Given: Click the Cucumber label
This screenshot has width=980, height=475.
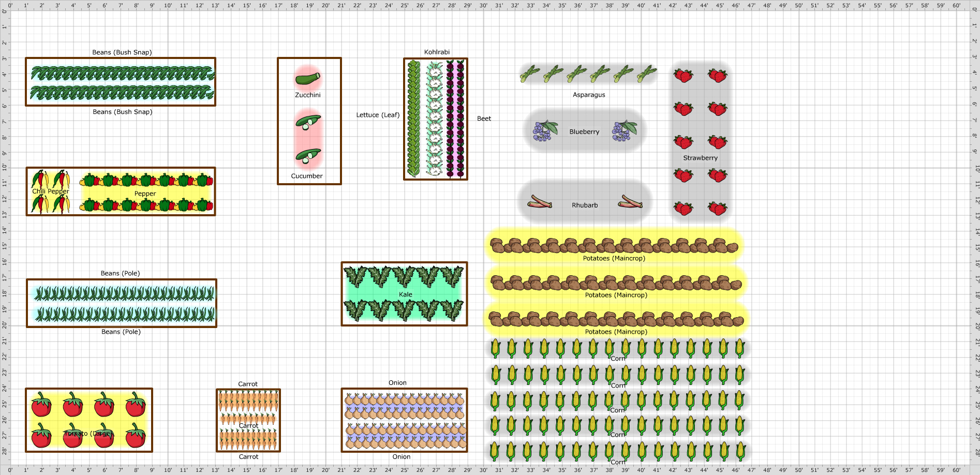Looking at the screenshot, I should (x=307, y=176).
